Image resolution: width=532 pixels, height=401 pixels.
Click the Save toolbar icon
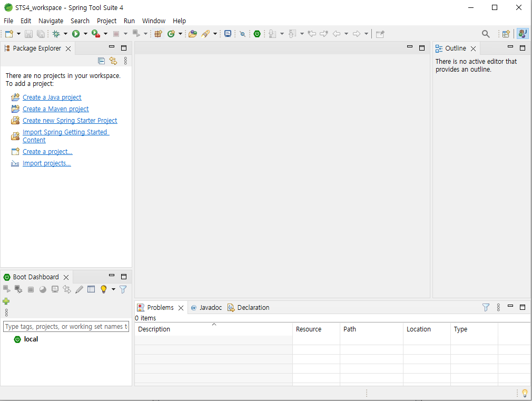[x=29, y=34]
